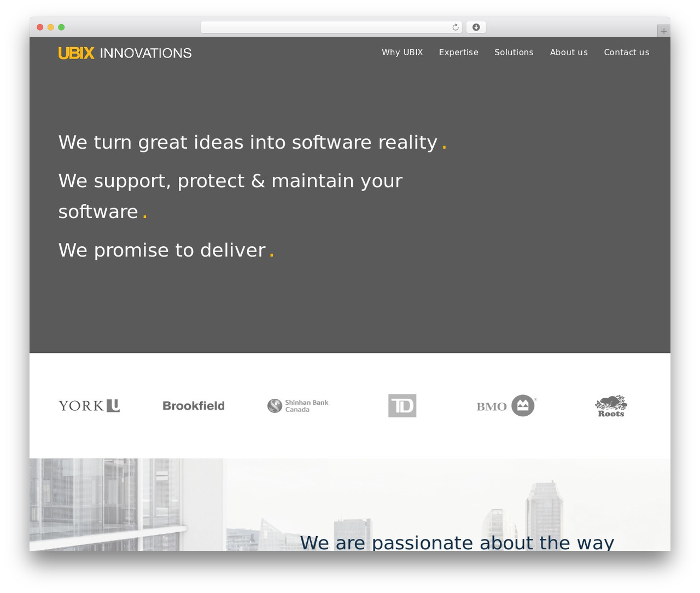Image resolution: width=700 pixels, height=593 pixels.
Task: Navigate to About us
Action: coord(569,53)
